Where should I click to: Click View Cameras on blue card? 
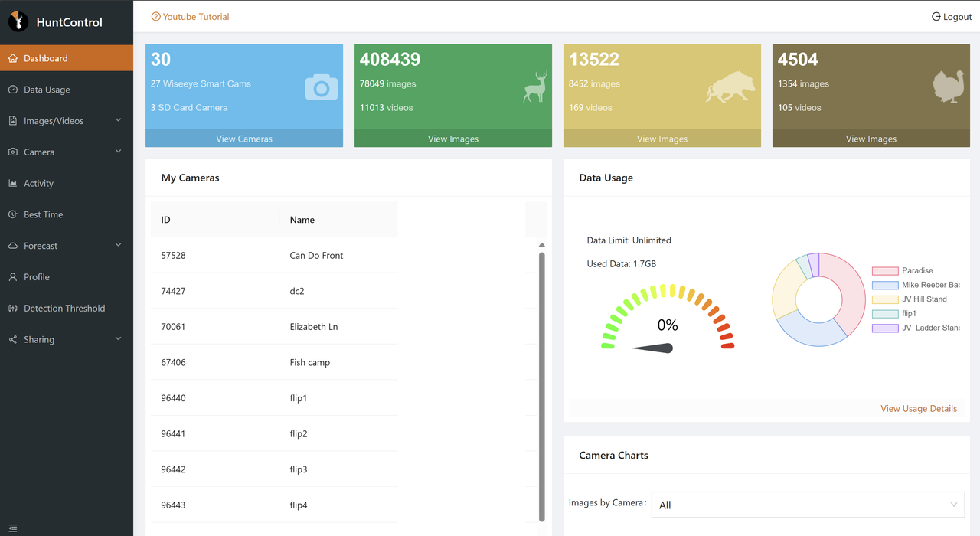[x=244, y=139]
